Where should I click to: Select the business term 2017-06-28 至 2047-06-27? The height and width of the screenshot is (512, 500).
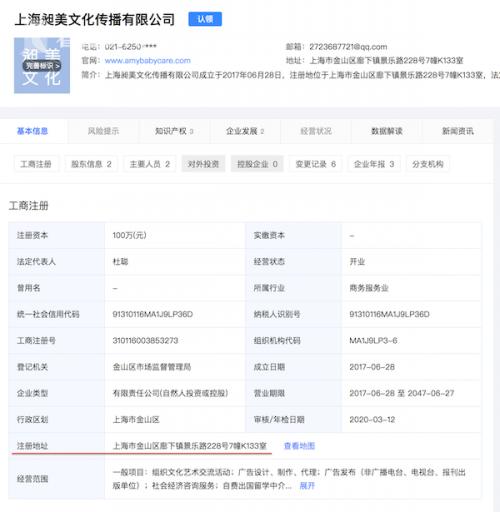(402, 393)
